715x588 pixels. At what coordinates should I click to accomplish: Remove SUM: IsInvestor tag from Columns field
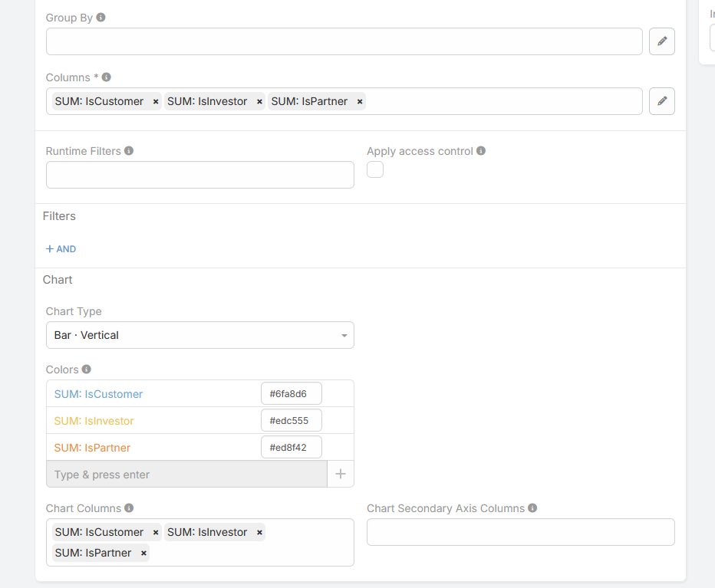click(x=259, y=101)
